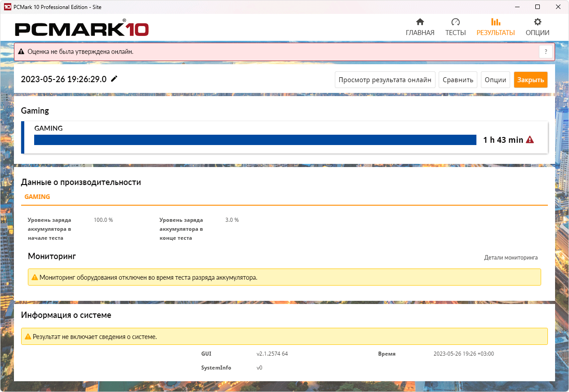569x392 pixels.
Task: Click the time value 2023-05-26 19:26 +03:00
Action: click(x=463, y=354)
